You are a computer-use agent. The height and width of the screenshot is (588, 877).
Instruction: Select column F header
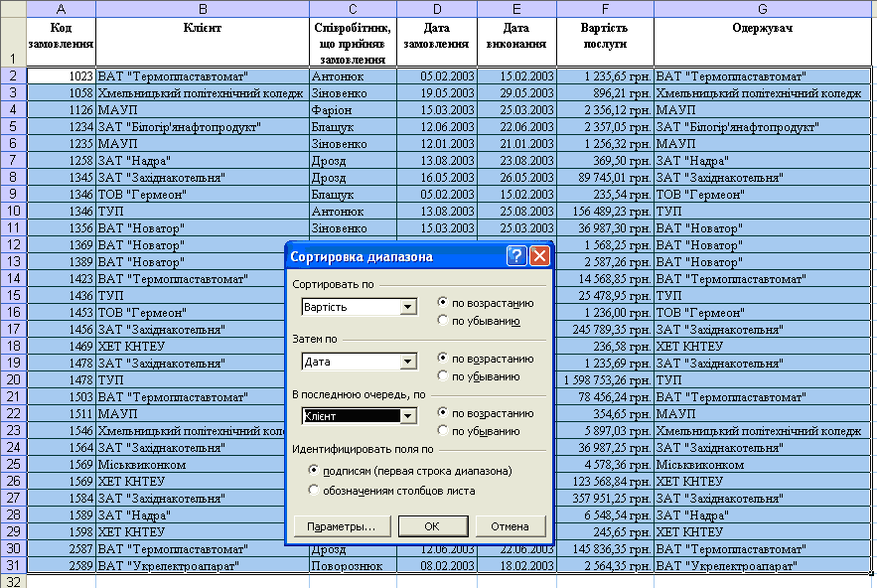point(605,9)
